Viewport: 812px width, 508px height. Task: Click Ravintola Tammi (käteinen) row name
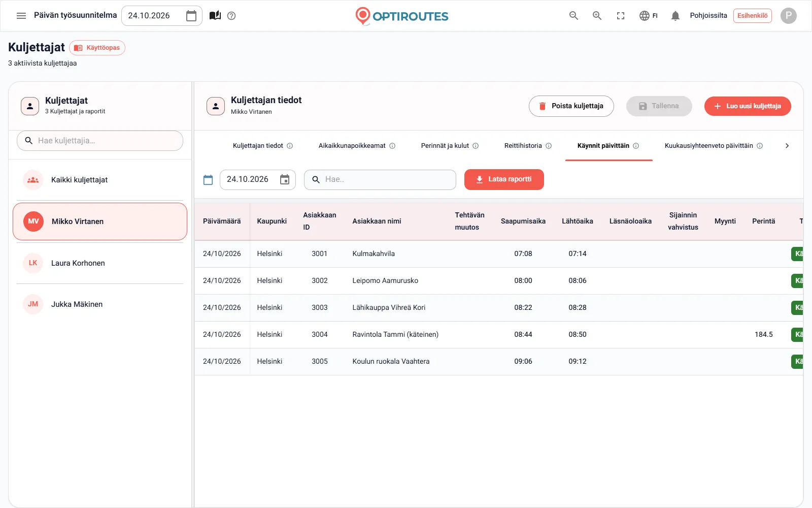pyautogui.click(x=395, y=334)
